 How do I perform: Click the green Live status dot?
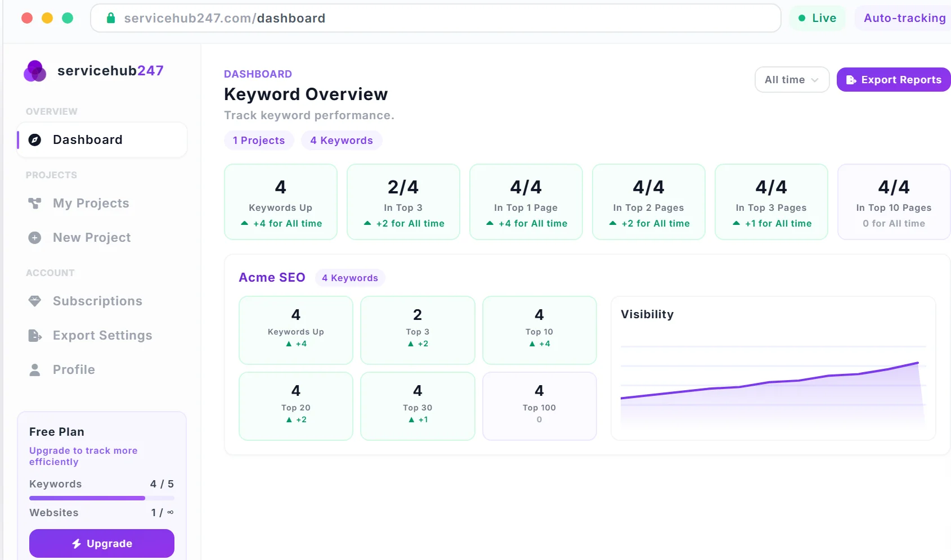click(x=802, y=18)
